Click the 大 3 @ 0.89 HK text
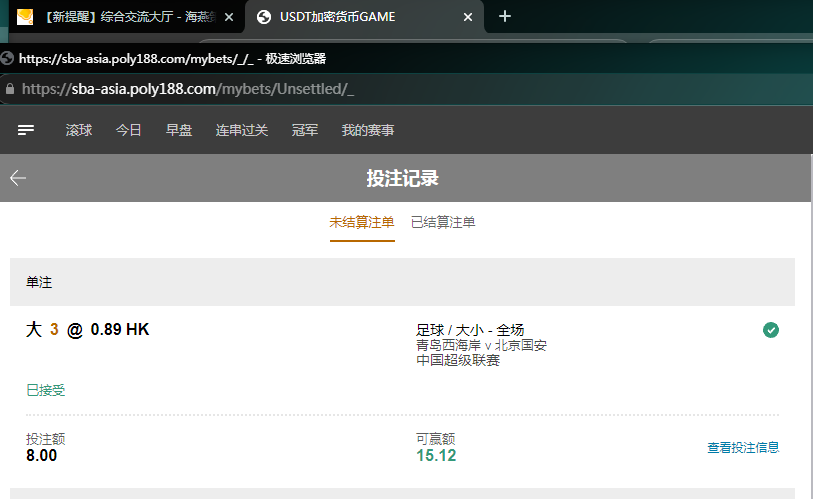 [88, 329]
